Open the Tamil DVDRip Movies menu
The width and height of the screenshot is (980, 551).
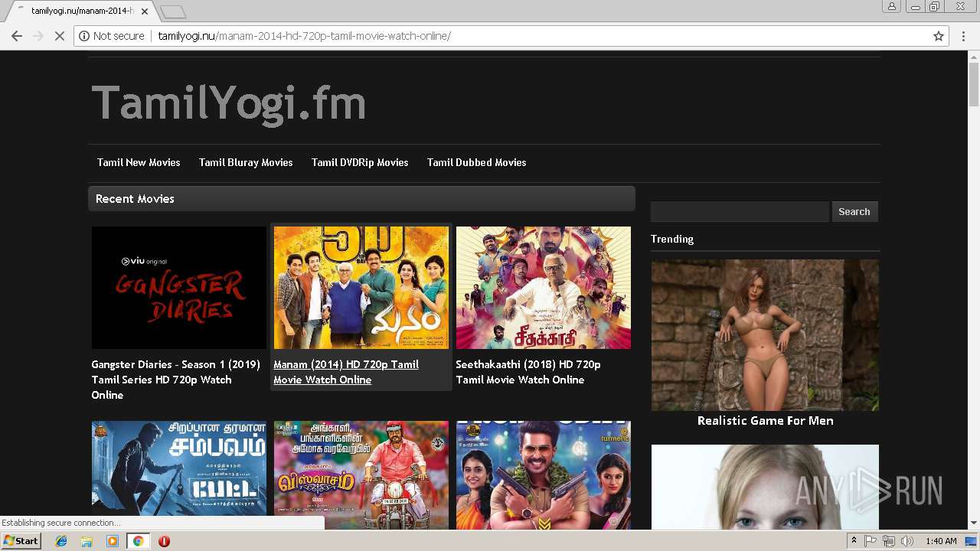point(360,162)
